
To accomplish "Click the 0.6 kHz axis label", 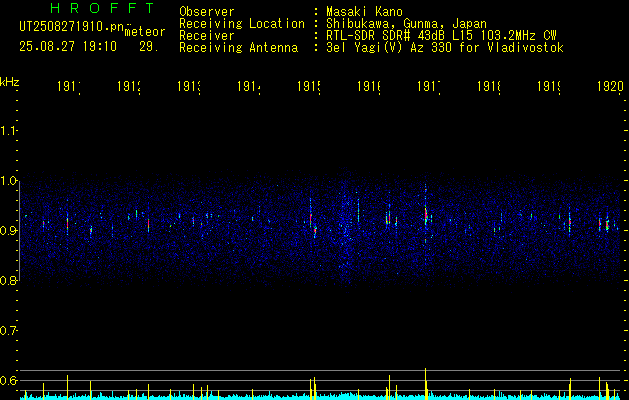I will (8, 380).
